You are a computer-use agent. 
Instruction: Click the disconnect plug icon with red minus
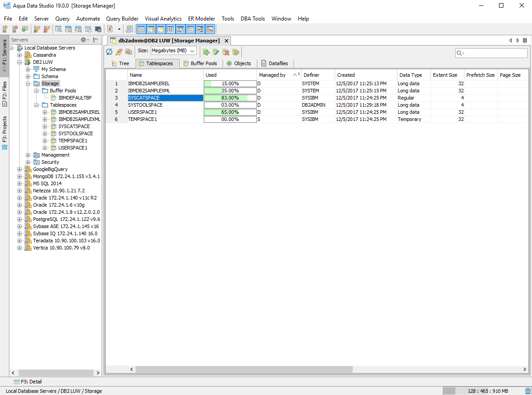(46, 29)
